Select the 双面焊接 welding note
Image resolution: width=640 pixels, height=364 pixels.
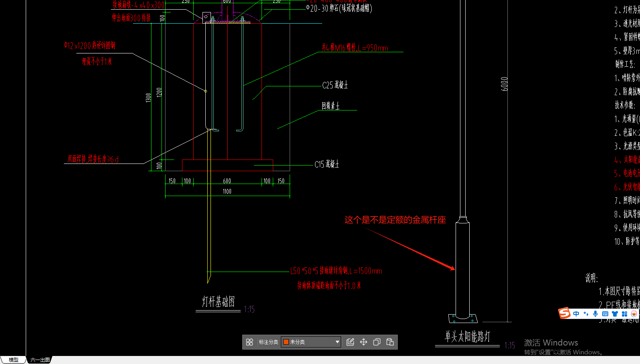click(93, 159)
